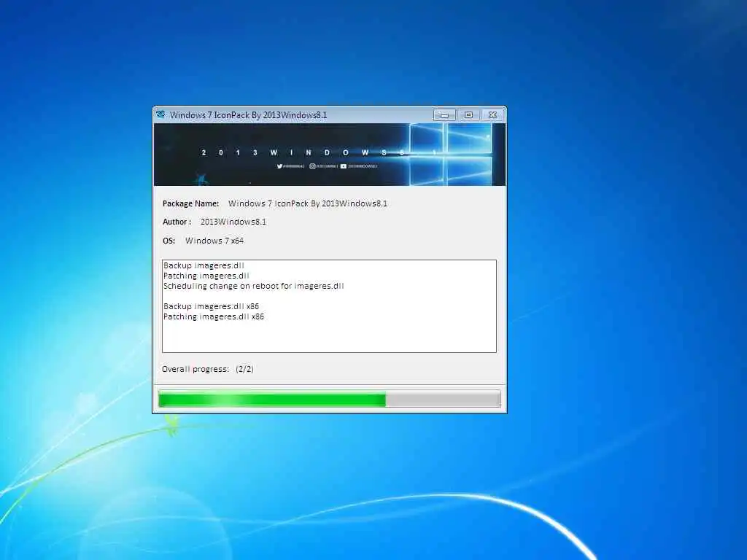Click log line 'Patching imageres.dll'
This screenshot has height=560, width=747.
(206, 276)
